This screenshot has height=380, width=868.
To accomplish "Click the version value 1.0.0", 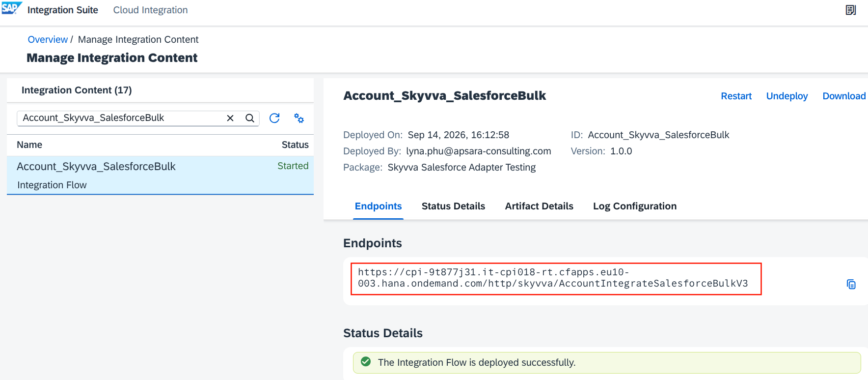I will coord(621,151).
